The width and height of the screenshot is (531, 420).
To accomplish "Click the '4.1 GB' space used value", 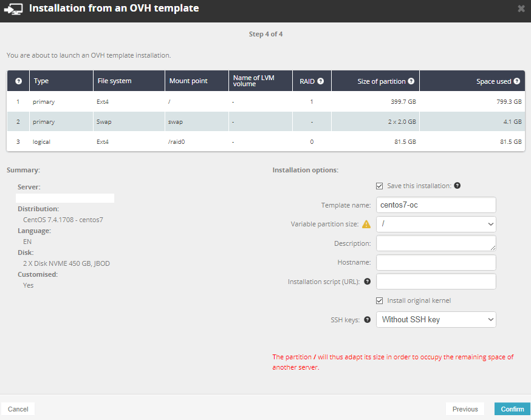I will tap(512, 121).
